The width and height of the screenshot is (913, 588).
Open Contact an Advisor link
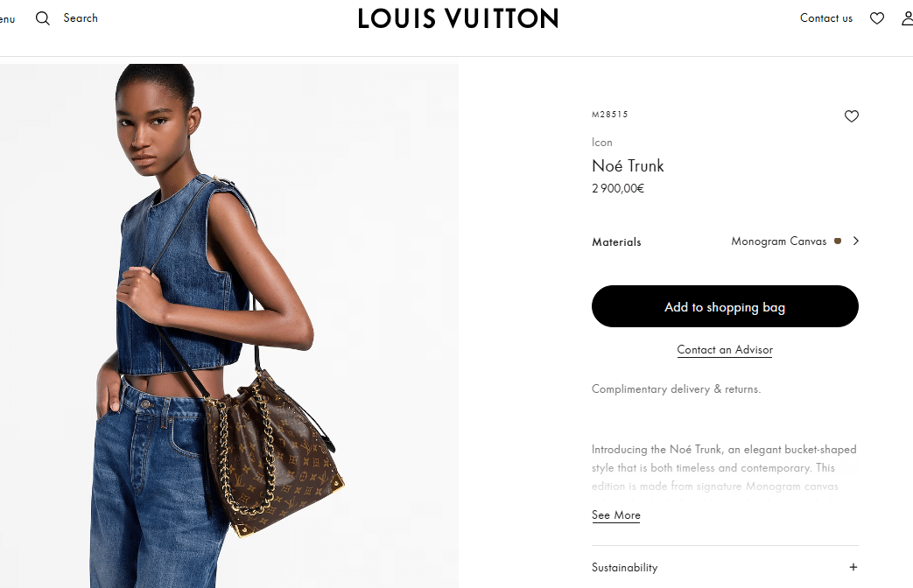(x=725, y=350)
